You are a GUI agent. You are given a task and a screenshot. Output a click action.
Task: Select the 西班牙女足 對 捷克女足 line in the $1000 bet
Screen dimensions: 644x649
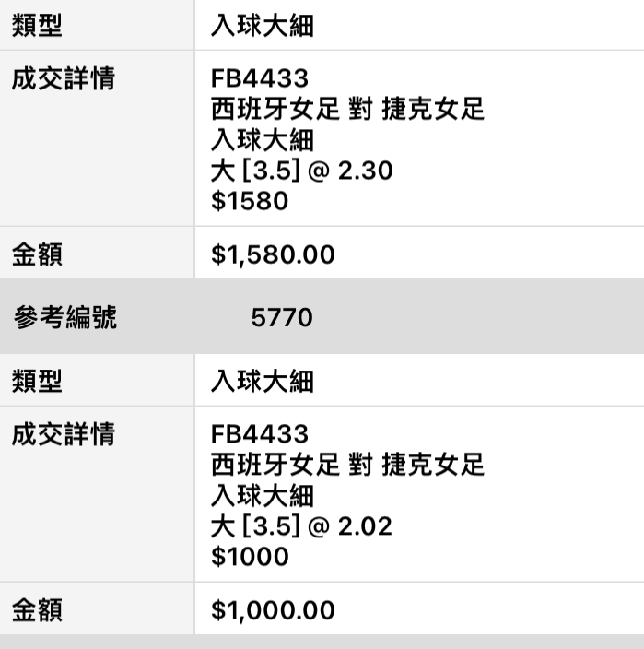(x=347, y=465)
